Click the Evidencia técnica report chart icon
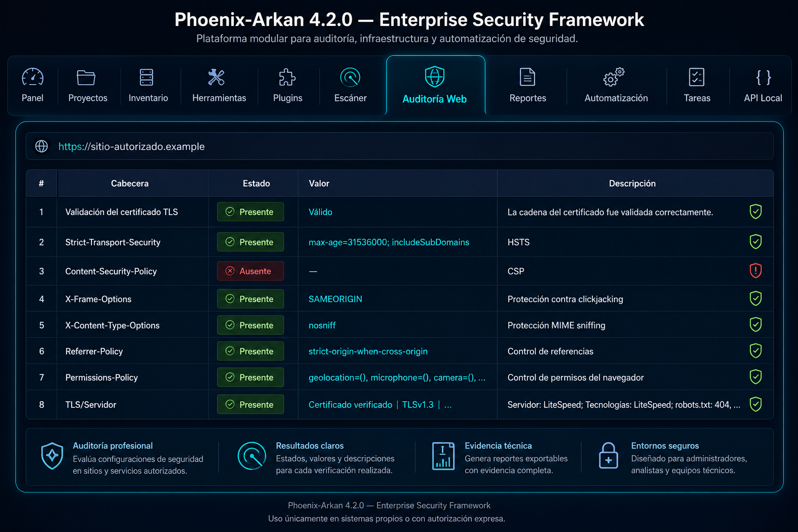The height and width of the screenshot is (532, 798). click(x=443, y=456)
